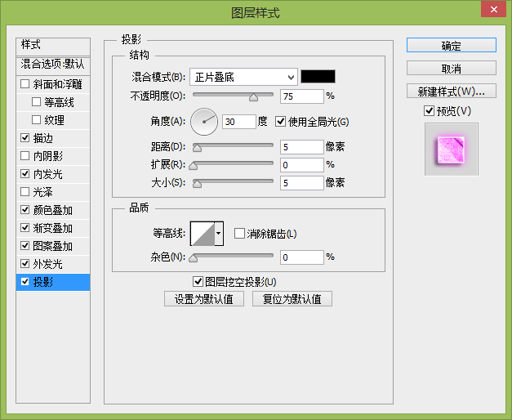This screenshot has height=420, width=512.
Task: Click the 大小 value field
Action: [301, 183]
